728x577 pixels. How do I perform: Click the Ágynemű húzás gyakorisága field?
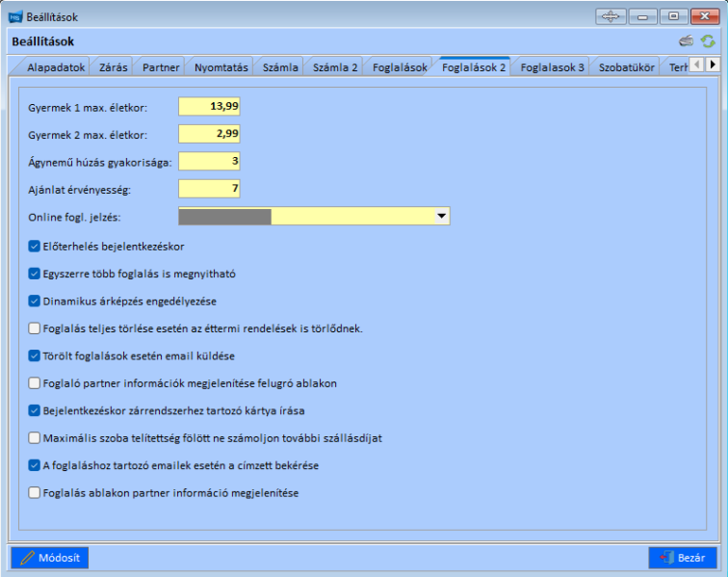209,161
